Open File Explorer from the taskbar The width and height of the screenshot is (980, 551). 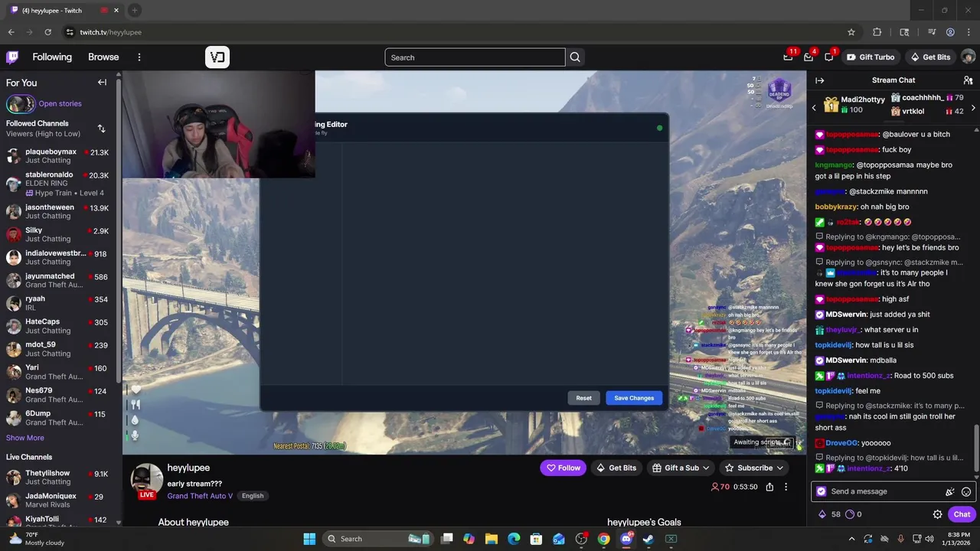(x=492, y=539)
